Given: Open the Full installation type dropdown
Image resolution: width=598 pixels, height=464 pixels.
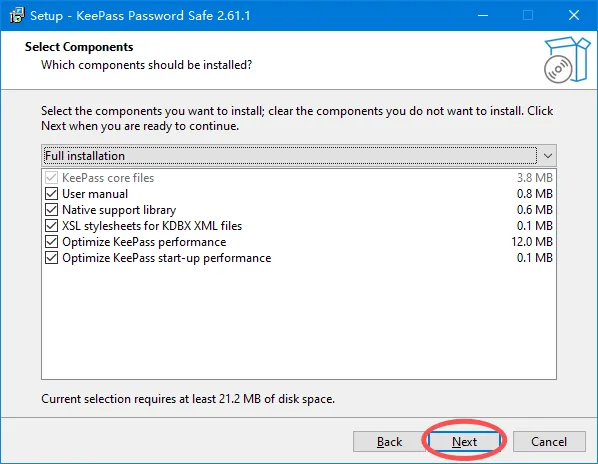Looking at the screenshot, I should [x=299, y=156].
